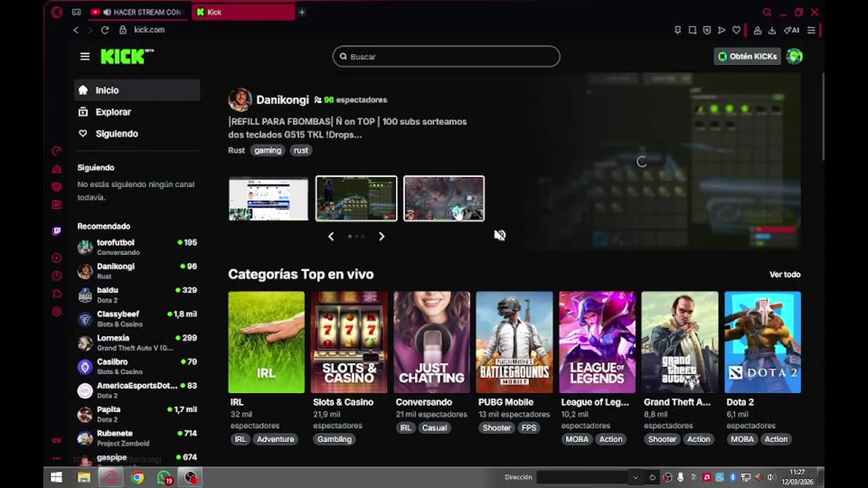Open the Dota 2 category card

(763, 342)
